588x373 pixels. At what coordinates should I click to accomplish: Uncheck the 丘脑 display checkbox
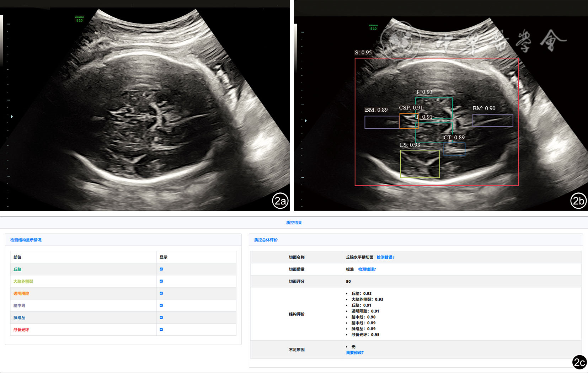click(x=161, y=269)
